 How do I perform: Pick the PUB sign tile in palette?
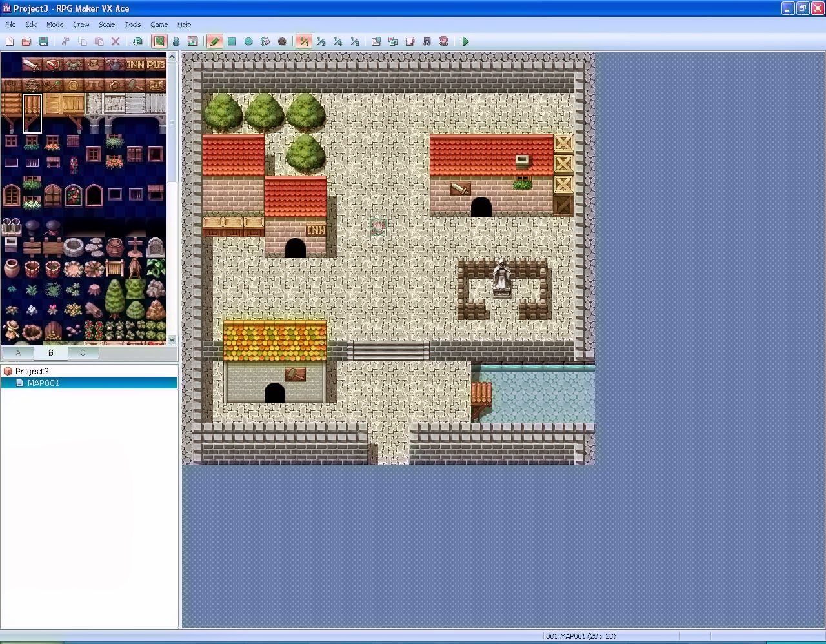click(156, 65)
